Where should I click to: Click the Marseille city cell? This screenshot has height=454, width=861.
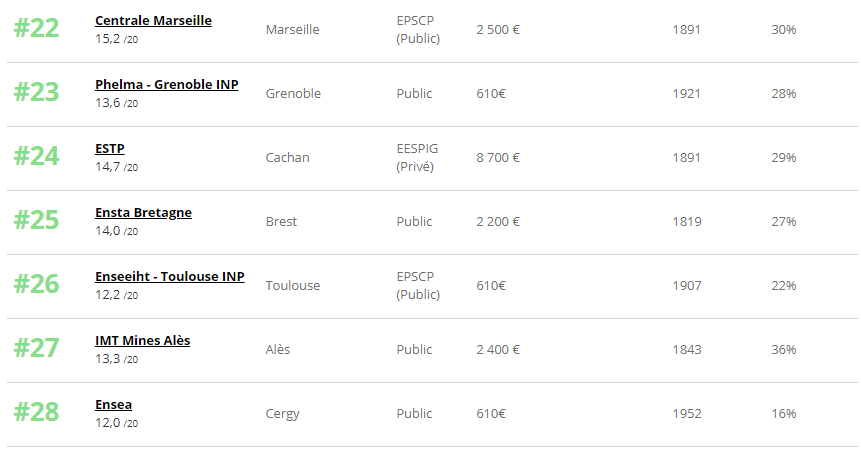tap(293, 30)
